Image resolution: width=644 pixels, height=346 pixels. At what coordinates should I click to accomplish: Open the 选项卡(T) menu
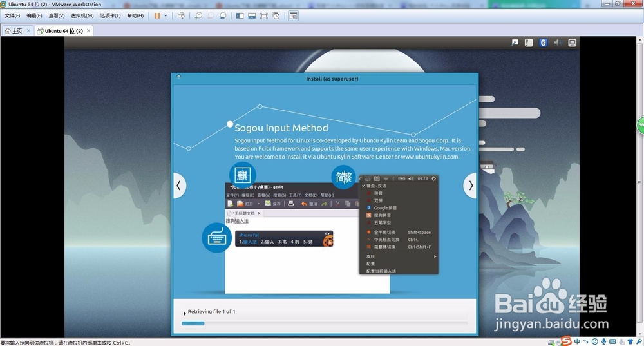point(110,15)
